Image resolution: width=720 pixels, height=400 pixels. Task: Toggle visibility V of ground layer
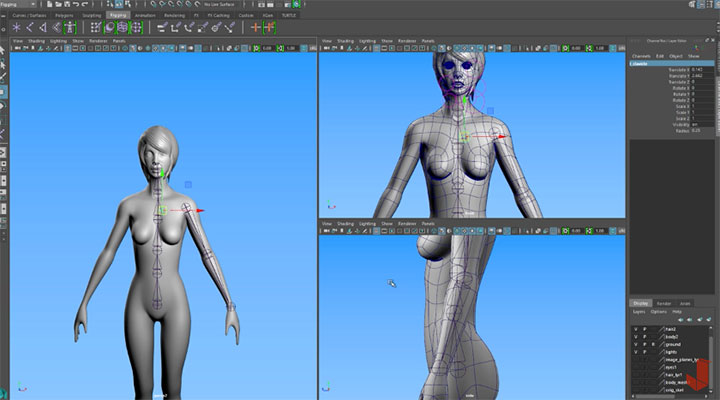click(x=636, y=344)
